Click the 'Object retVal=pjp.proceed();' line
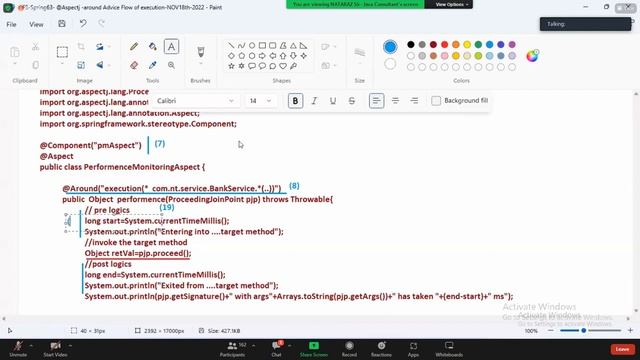 138,253
